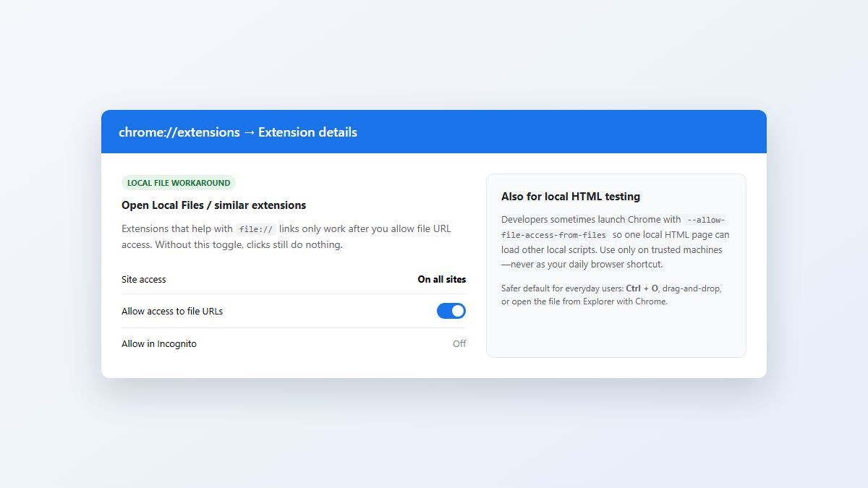Click the 'chrome://extensions → Extension details' header
This screenshot has width=868, height=488.
[238, 132]
